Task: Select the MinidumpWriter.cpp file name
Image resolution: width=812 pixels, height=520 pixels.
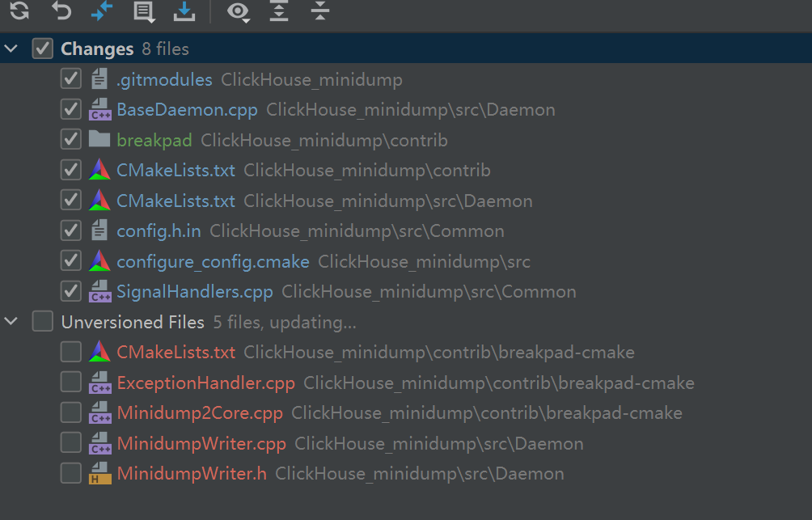Action: (201, 444)
